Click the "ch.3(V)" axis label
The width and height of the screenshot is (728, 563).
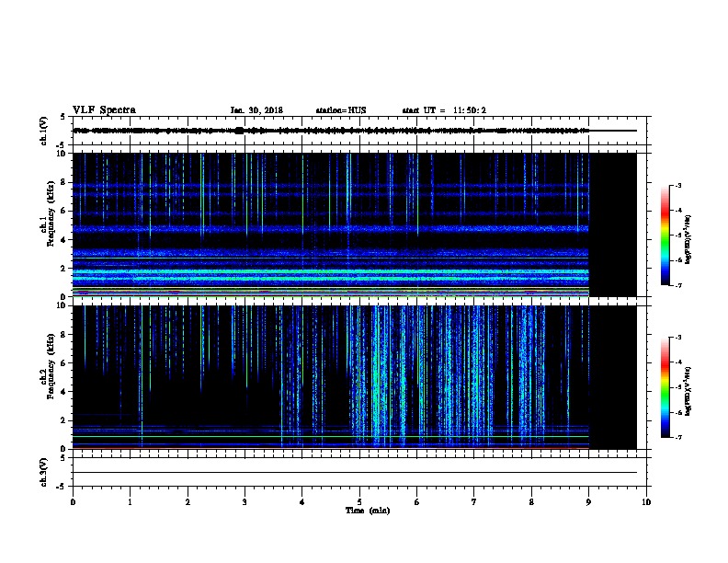43,472
